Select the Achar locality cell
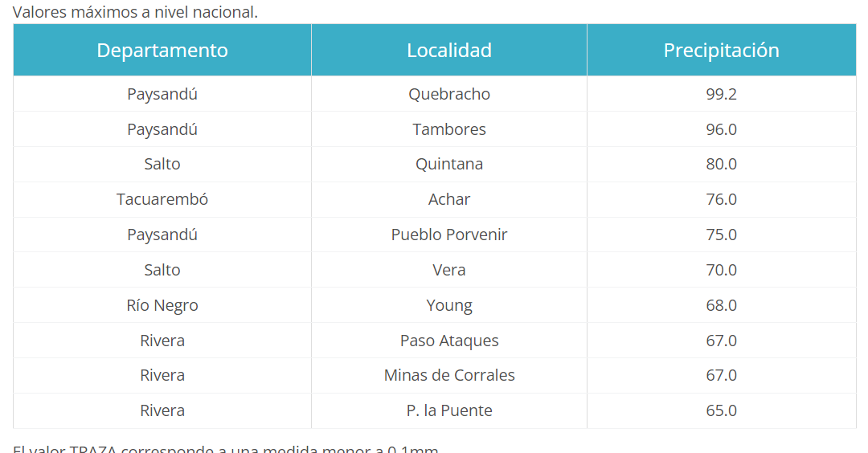 pos(449,199)
